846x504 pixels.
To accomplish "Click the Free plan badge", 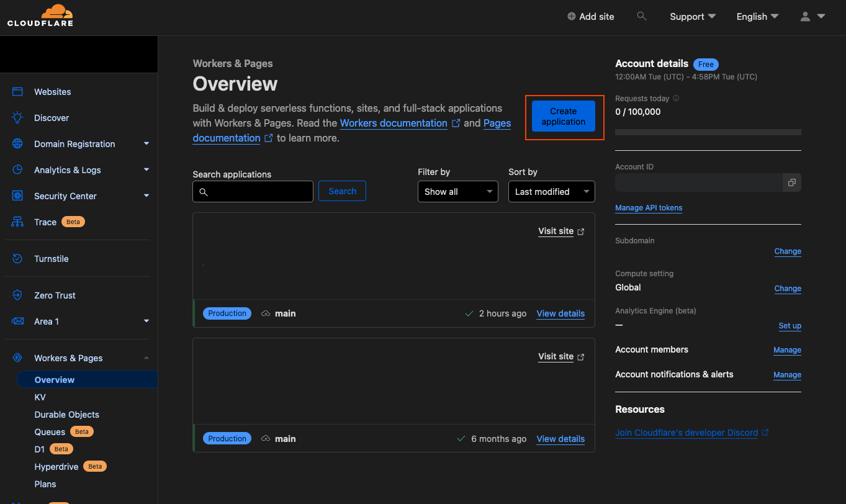I will [706, 64].
